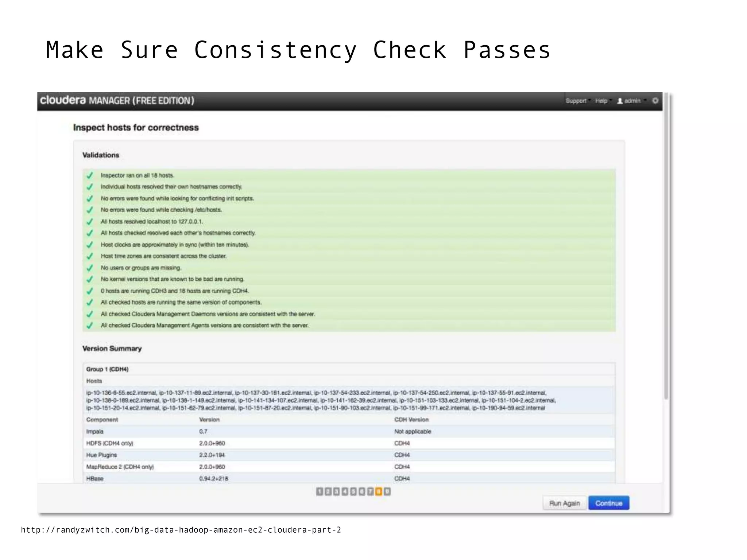This screenshot has height=560, width=747.
Task: Select the 'Hue Plugins' component row
Action: tap(349, 455)
